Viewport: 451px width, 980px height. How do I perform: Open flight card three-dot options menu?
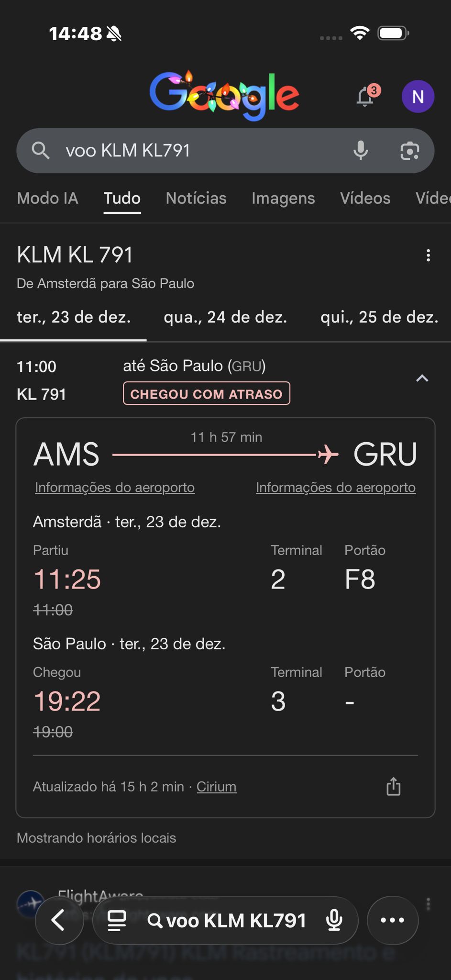428,256
